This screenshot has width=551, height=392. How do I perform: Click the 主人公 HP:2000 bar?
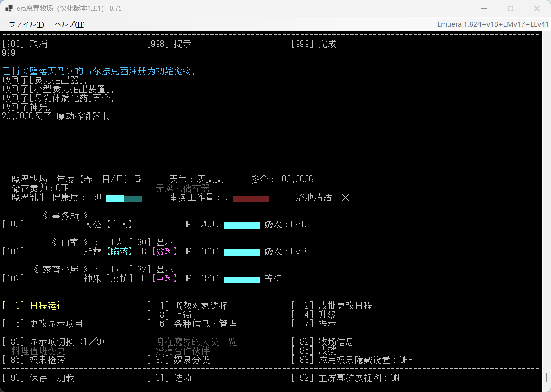coord(242,226)
